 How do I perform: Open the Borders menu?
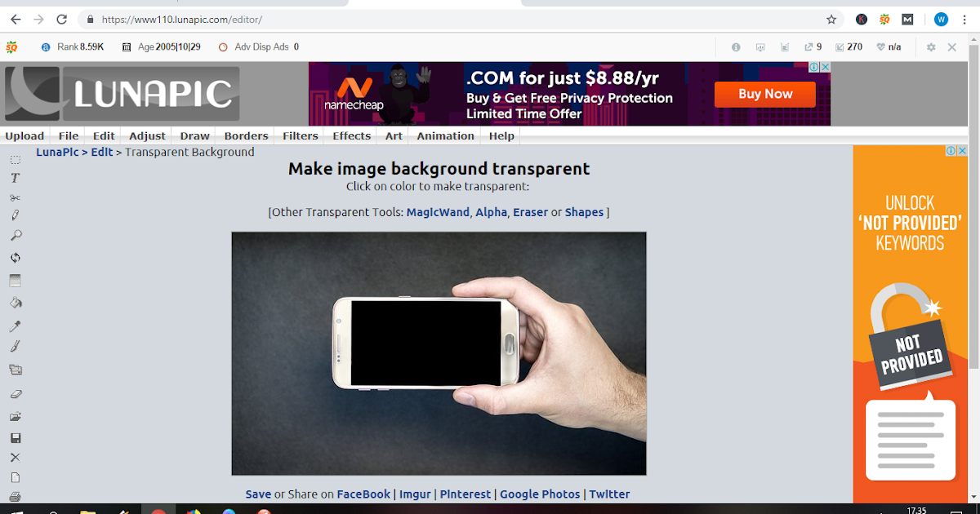coord(245,135)
